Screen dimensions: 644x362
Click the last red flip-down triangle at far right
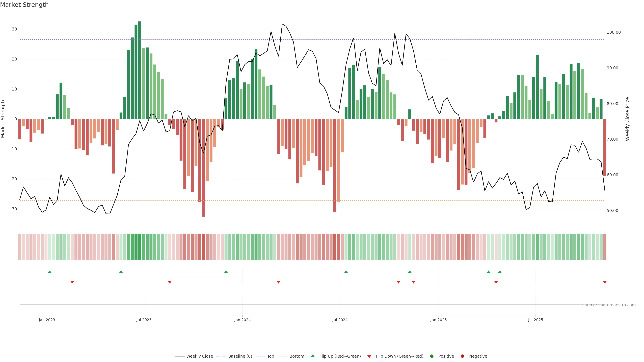point(604,282)
